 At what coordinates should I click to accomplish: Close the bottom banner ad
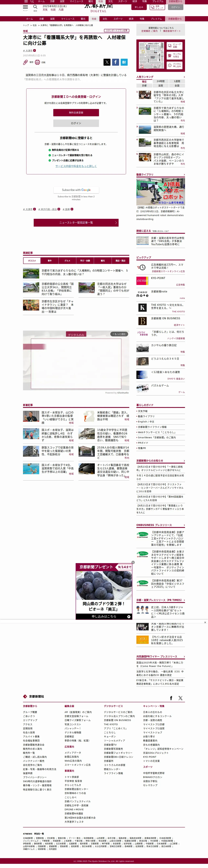pos(205,622)
